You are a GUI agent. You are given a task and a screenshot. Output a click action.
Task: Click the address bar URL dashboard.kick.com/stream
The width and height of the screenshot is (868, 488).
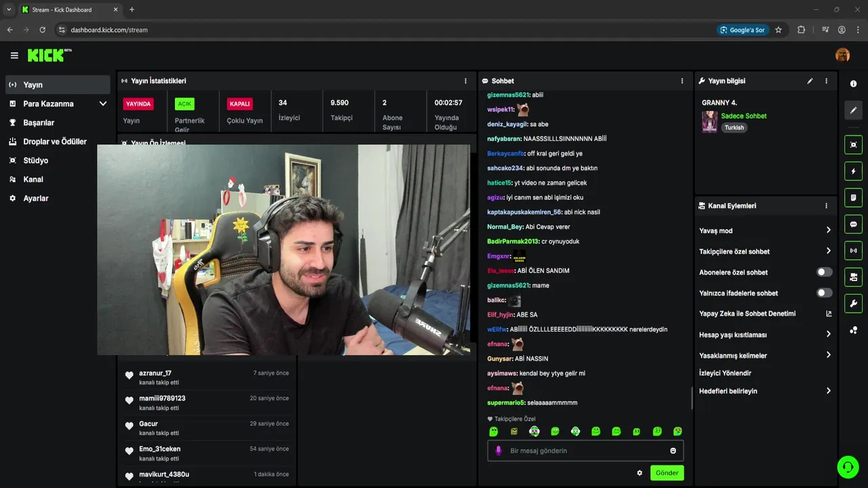[109, 30]
